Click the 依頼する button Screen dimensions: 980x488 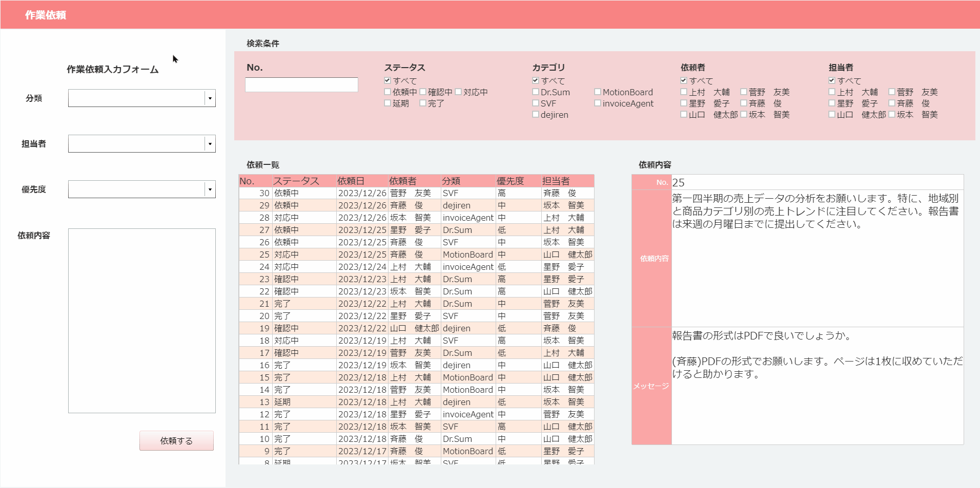pos(176,440)
